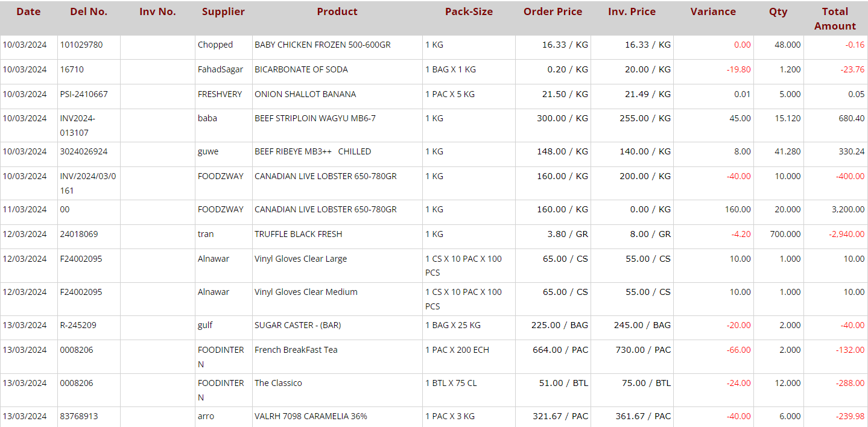Click the Inv No. column header
The image size is (868, 427).
coord(157,12)
